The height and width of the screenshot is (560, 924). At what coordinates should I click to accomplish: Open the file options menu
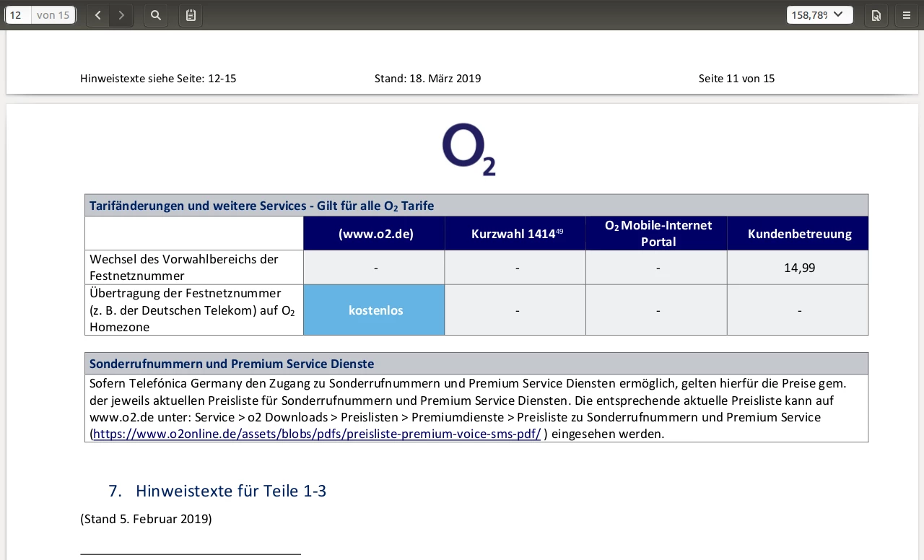tap(876, 15)
